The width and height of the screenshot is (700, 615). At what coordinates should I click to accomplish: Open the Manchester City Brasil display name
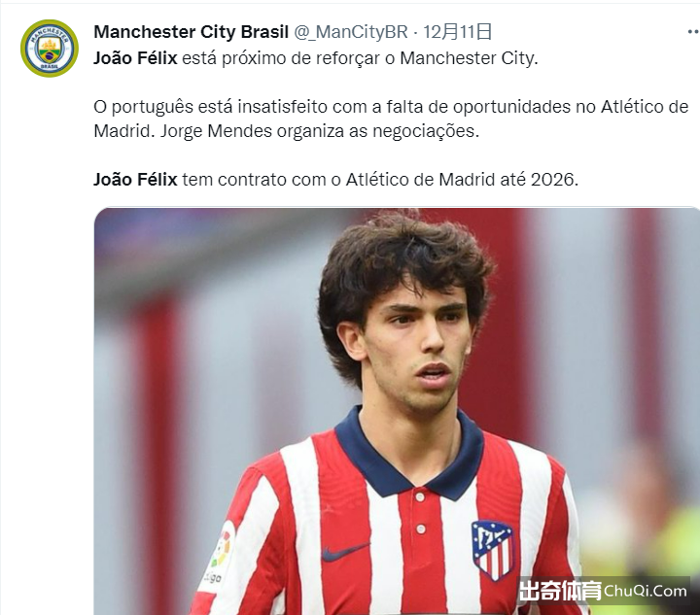coord(192,32)
